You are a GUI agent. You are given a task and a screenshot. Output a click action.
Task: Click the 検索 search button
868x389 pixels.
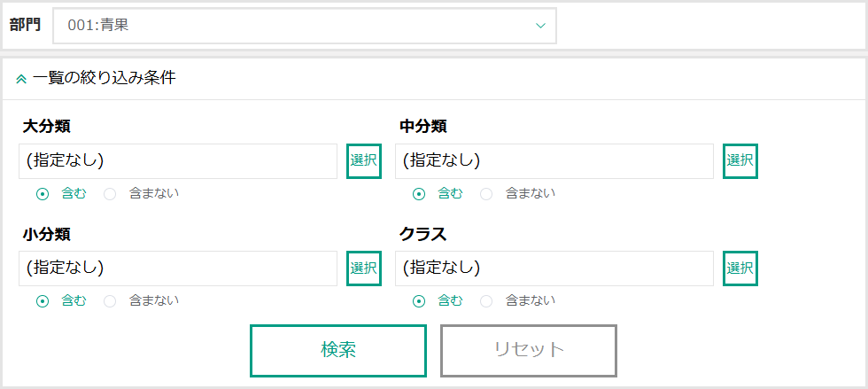tap(338, 351)
